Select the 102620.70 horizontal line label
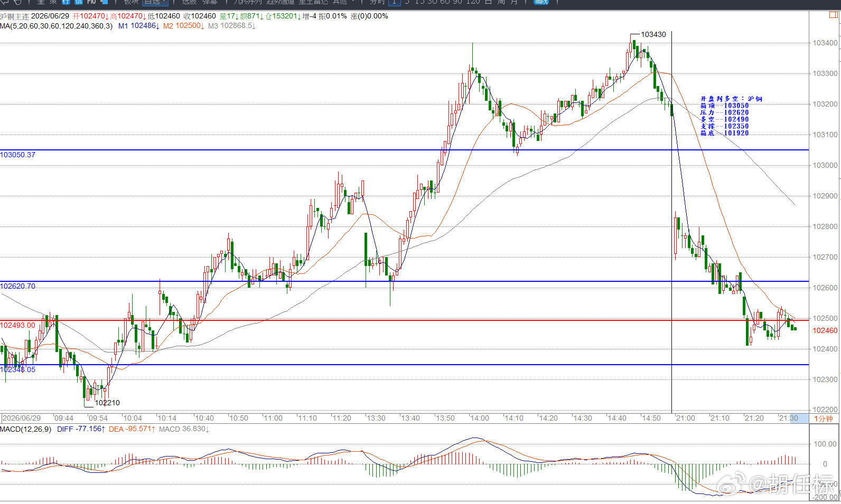This screenshot has width=841, height=504. (x=18, y=286)
